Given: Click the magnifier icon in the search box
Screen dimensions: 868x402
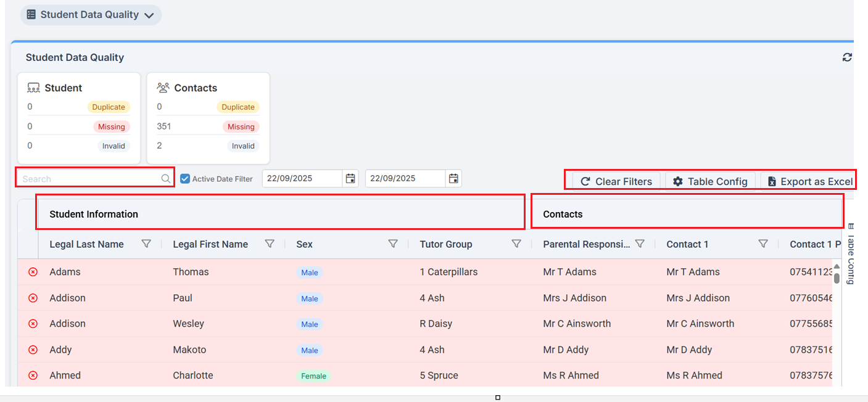Looking at the screenshot, I should pyautogui.click(x=165, y=178).
